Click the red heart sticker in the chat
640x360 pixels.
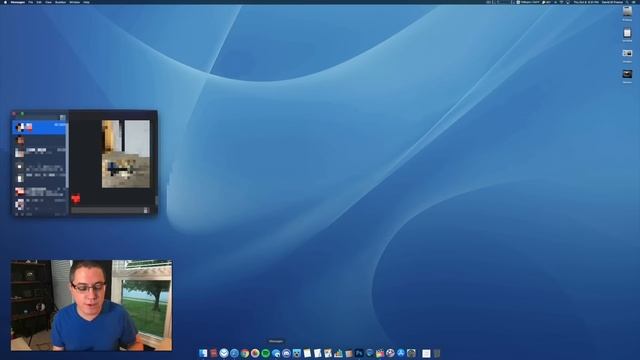point(76,199)
